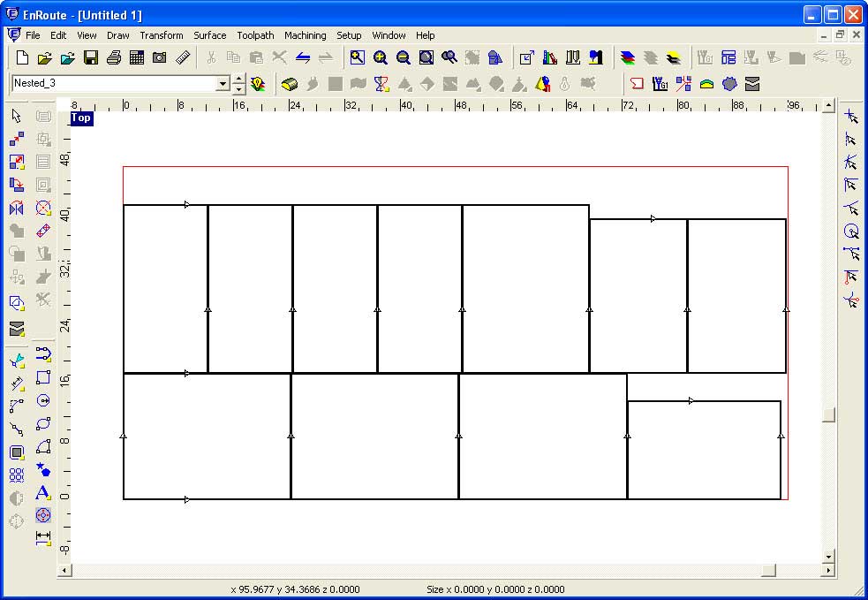Select the rectangle draw tool
Screen dimensions: 868x600
point(42,377)
